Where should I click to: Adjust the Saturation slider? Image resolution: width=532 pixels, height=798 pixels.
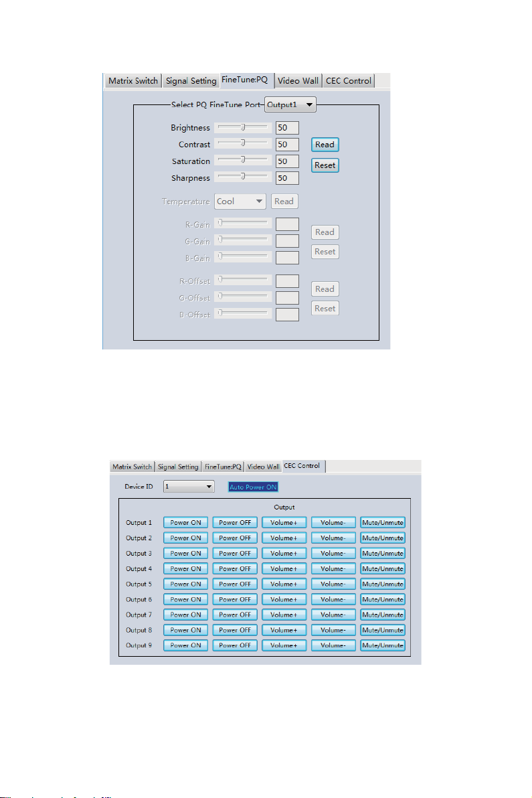click(243, 161)
